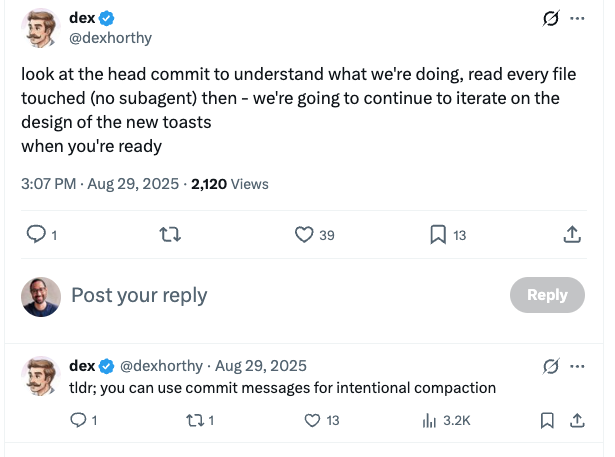Click the Grok icon on main post
This screenshot has height=457, width=615.
point(551,18)
